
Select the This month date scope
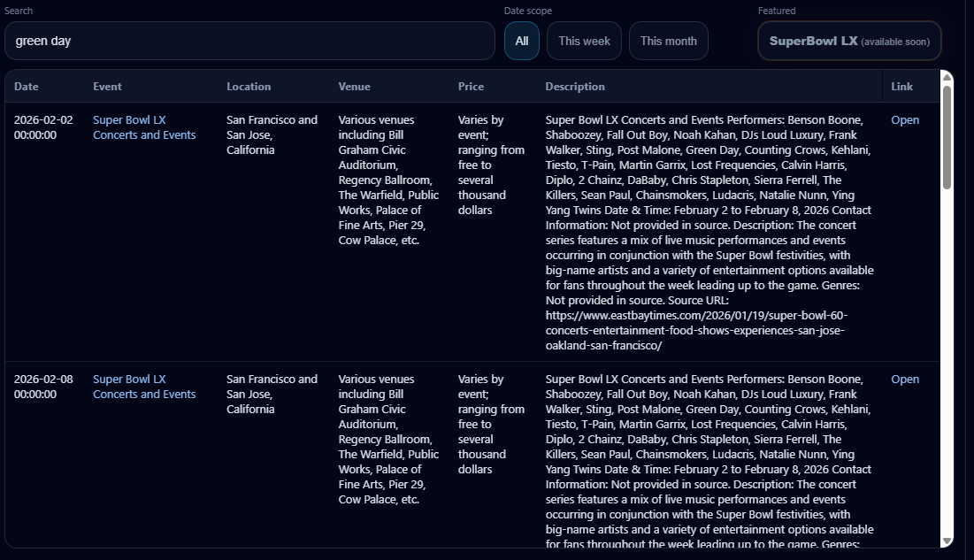pyautogui.click(x=669, y=41)
